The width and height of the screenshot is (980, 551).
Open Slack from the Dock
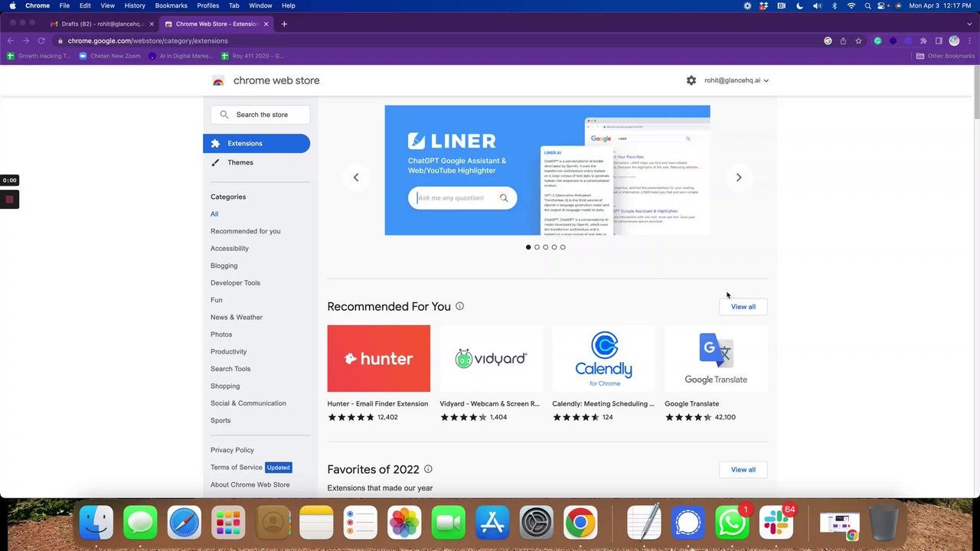tap(776, 523)
